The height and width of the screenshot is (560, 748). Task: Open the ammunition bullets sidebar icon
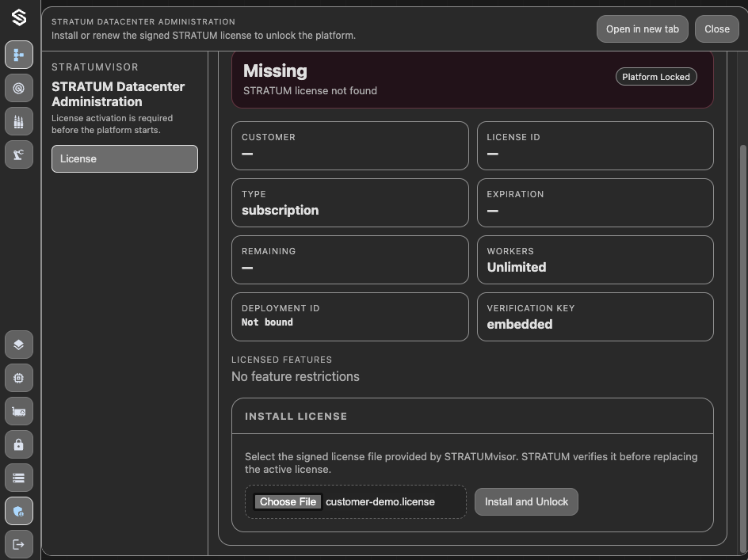tap(19, 122)
